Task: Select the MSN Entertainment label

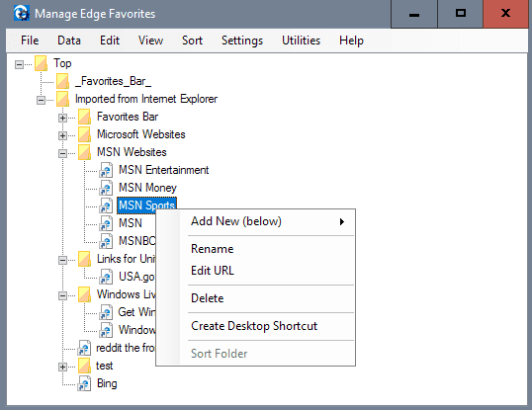Action: coord(163,170)
